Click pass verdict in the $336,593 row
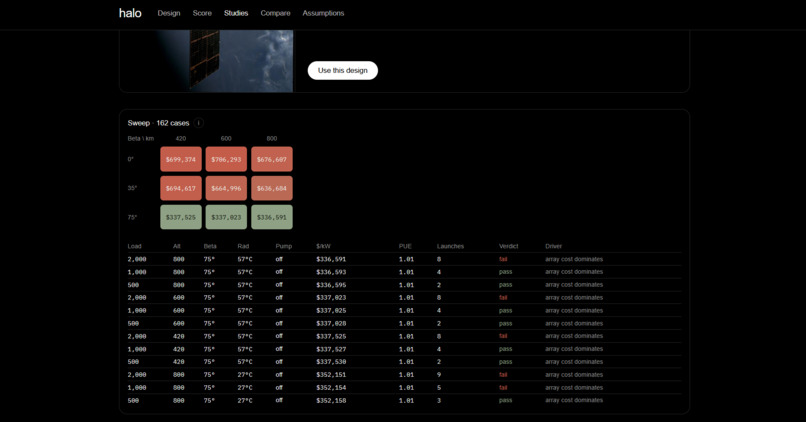 point(505,272)
